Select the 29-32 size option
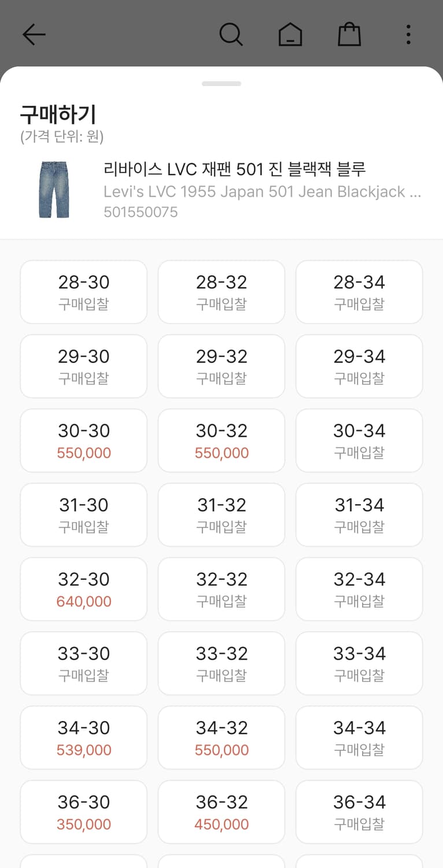443x868 pixels. click(221, 366)
